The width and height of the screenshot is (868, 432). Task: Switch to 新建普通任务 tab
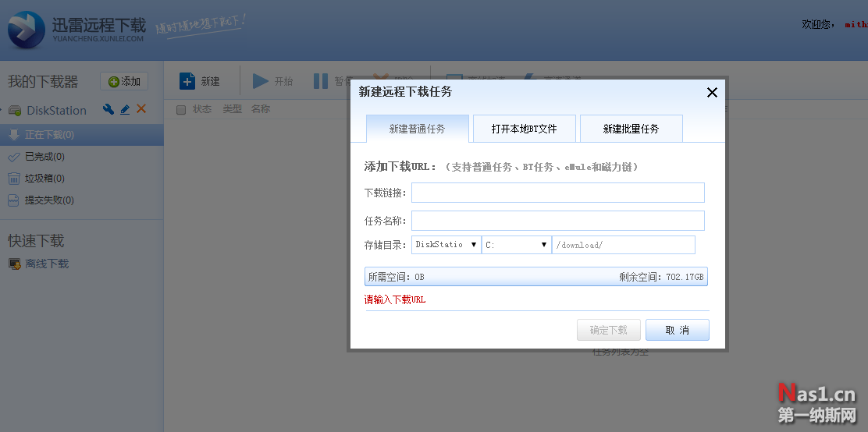coord(418,129)
